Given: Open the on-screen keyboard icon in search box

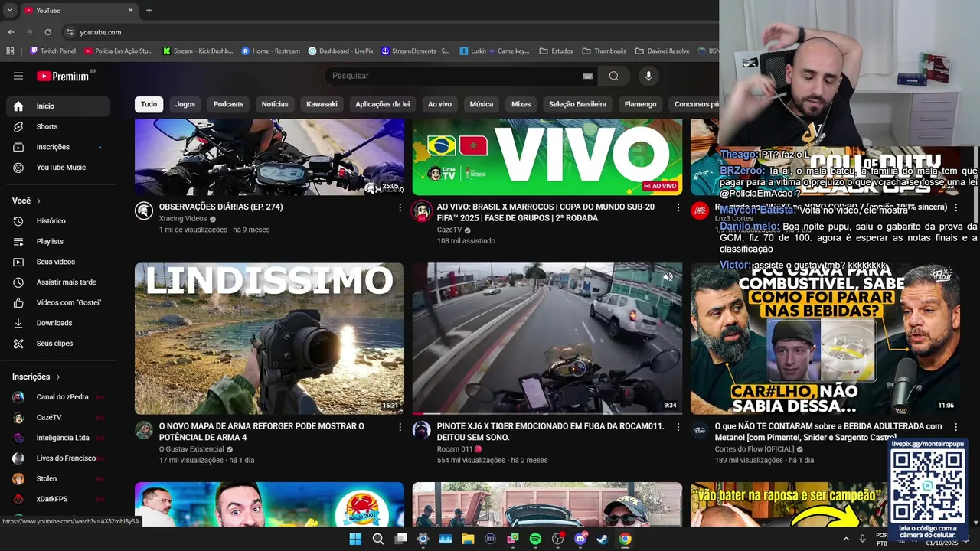Looking at the screenshot, I should click(587, 76).
